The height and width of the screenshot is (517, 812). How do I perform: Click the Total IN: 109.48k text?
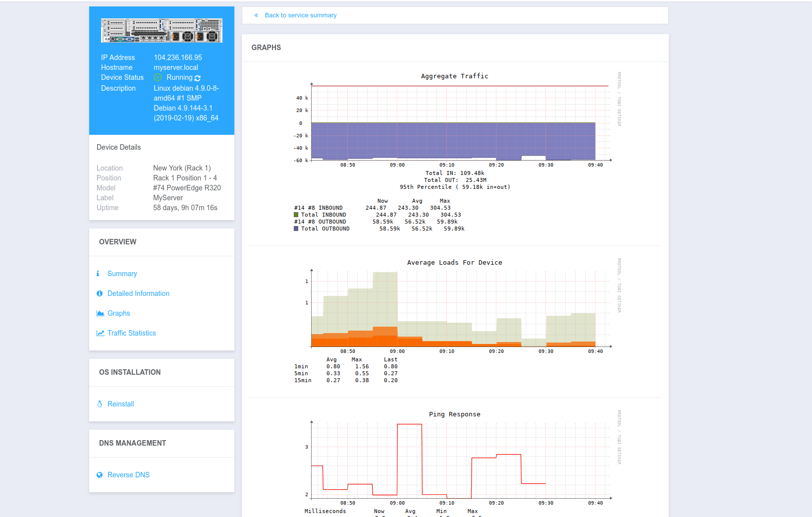tap(455, 173)
